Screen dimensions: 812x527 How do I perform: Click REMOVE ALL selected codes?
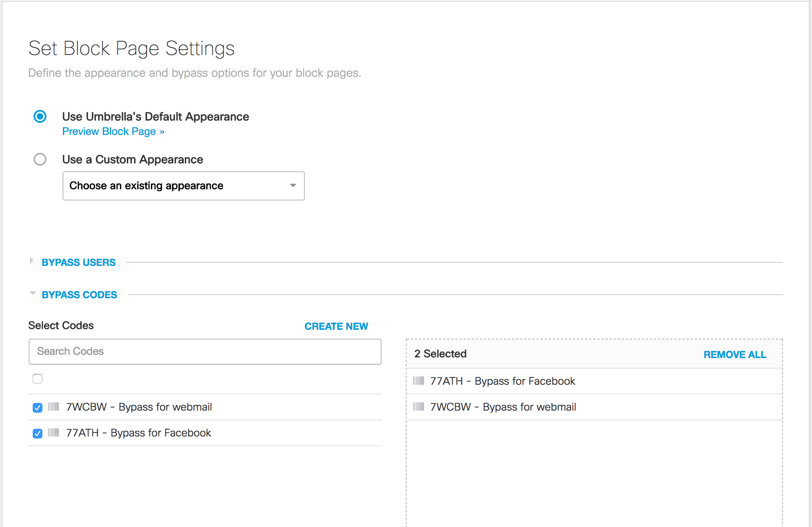(x=735, y=354)
